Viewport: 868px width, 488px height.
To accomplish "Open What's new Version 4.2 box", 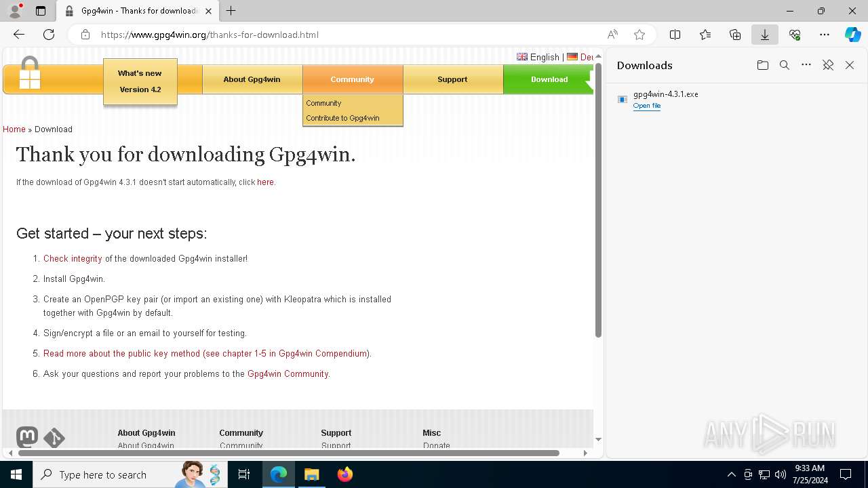I will 140,81.
